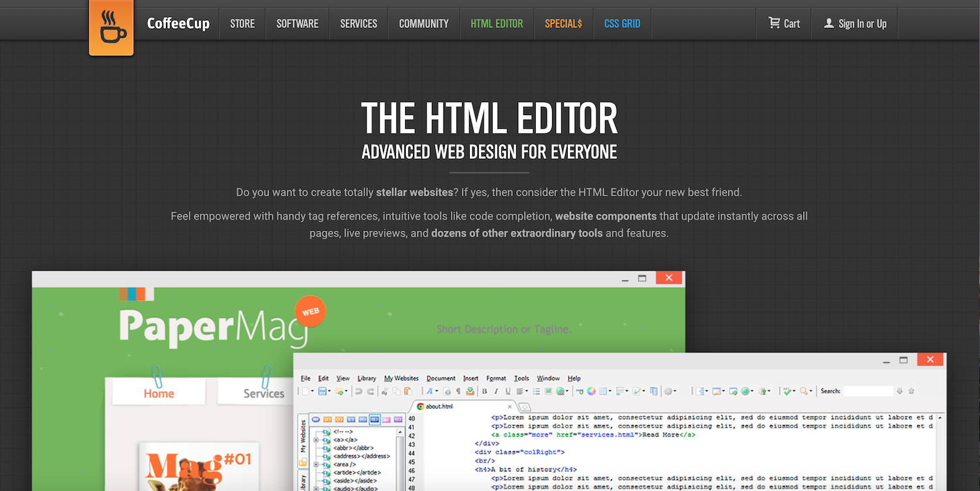Select the <article></article> tag row
Screen dimensions: 980x491
pyautogui.click(x=357, y=472)
